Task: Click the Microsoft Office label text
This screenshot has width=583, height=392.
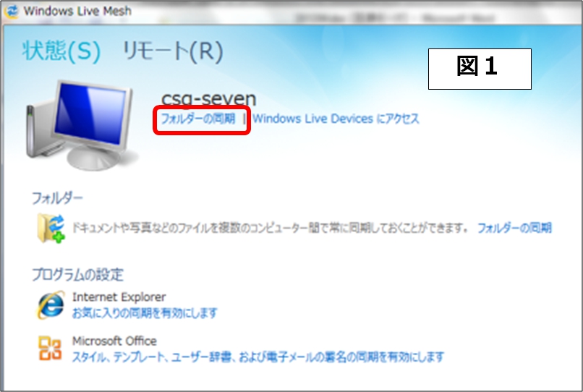Action: pyautogui.click(x=114, y=341)
